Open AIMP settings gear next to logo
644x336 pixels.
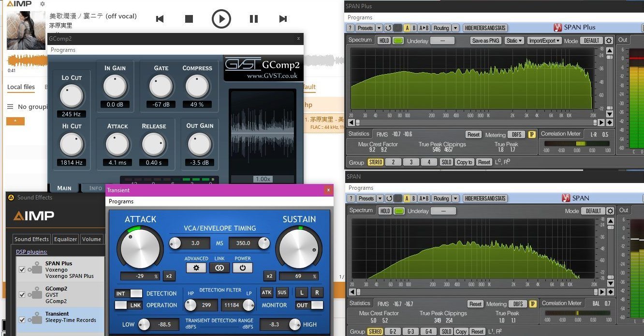(x=42, y=4)
